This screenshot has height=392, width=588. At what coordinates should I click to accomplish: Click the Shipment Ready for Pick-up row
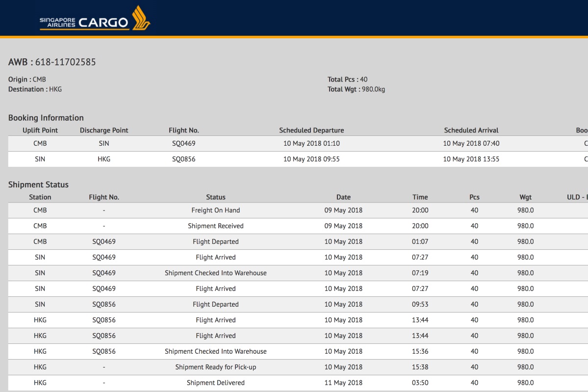(x=216, y=367)
